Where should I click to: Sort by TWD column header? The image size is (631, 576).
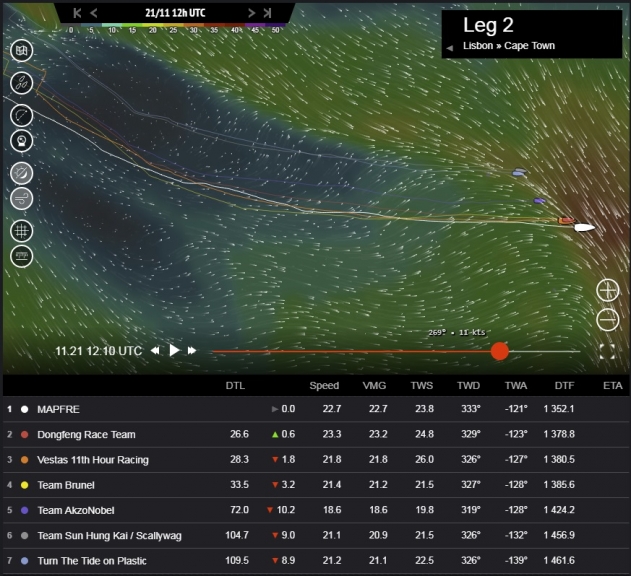coord(468,386)
